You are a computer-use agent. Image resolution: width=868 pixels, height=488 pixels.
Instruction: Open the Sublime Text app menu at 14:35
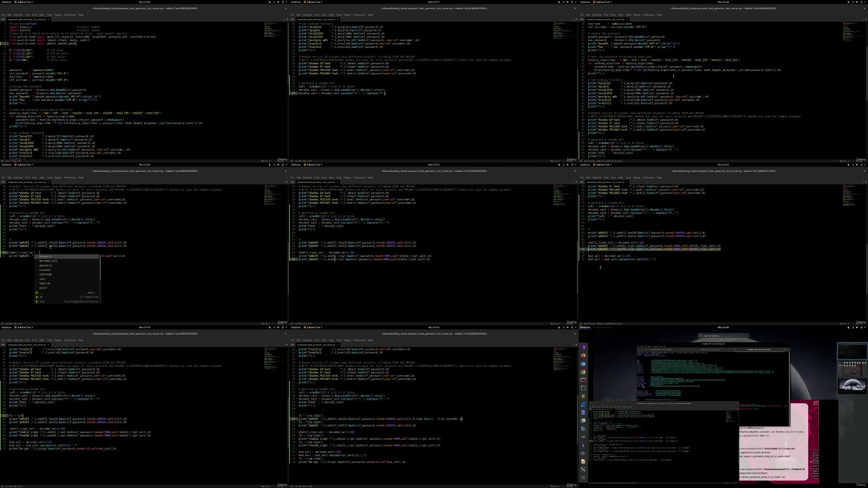point(24,2)
